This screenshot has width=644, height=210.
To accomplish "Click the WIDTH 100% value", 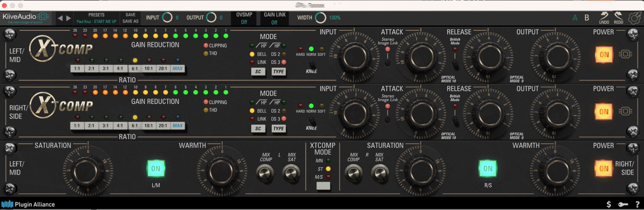I will pyautogui.click(x=335, y=18).
